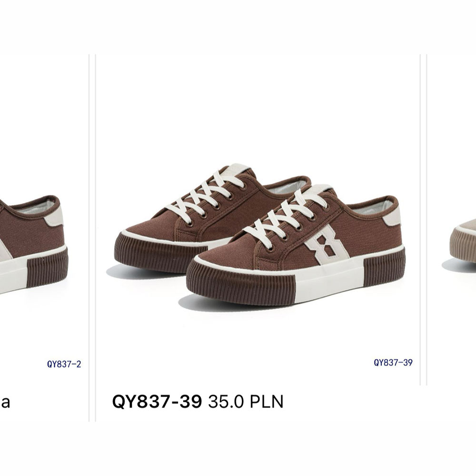476x476 pixels.
Task: Open the brown QY837-39 sneaker product image
Action: pos(258,220)
